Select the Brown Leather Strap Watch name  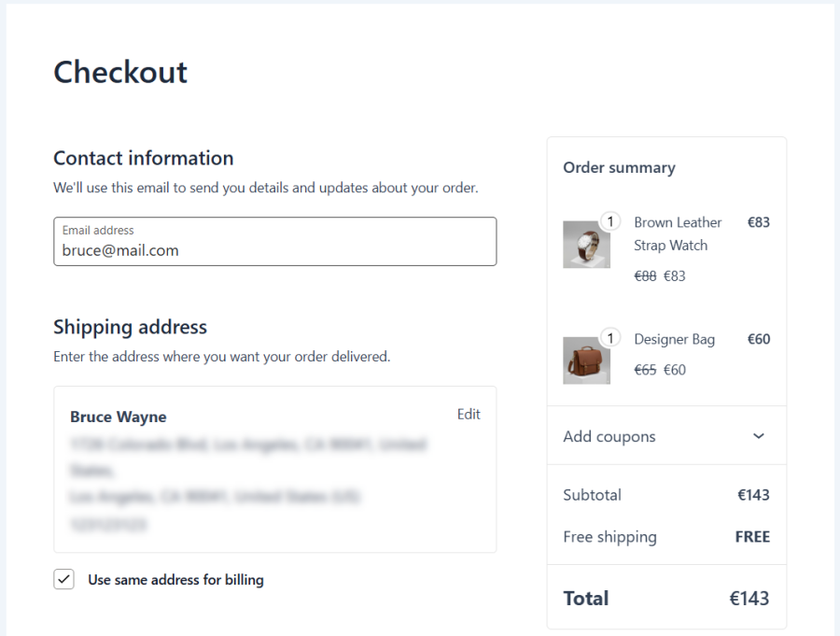point(678,233)
